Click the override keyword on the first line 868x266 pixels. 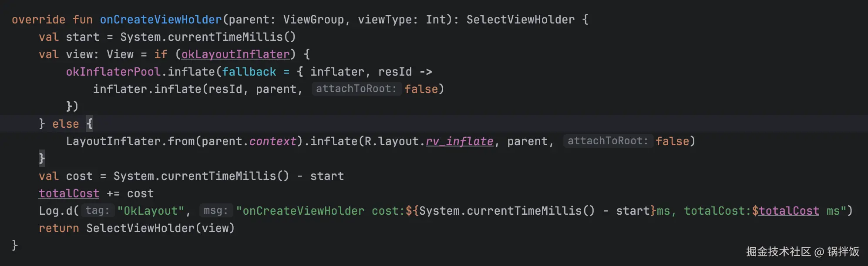tap(38, 20)
